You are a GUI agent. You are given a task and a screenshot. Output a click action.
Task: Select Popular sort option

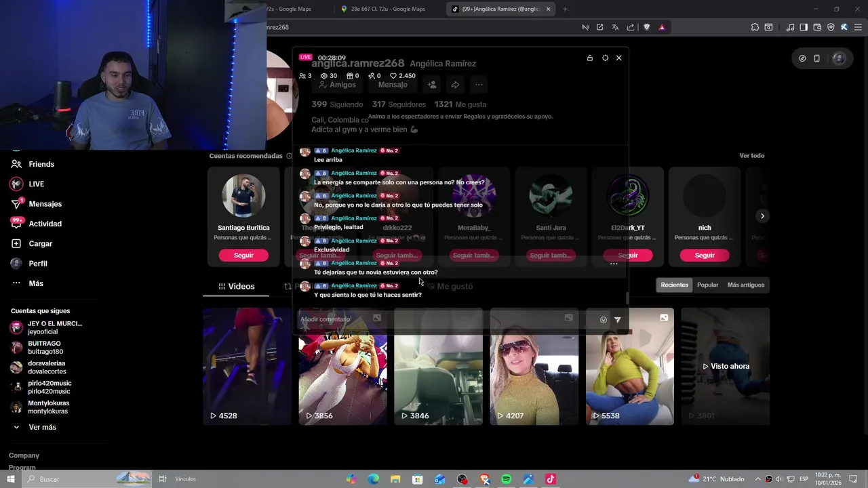pyautogui.click(x=707, y=285)
